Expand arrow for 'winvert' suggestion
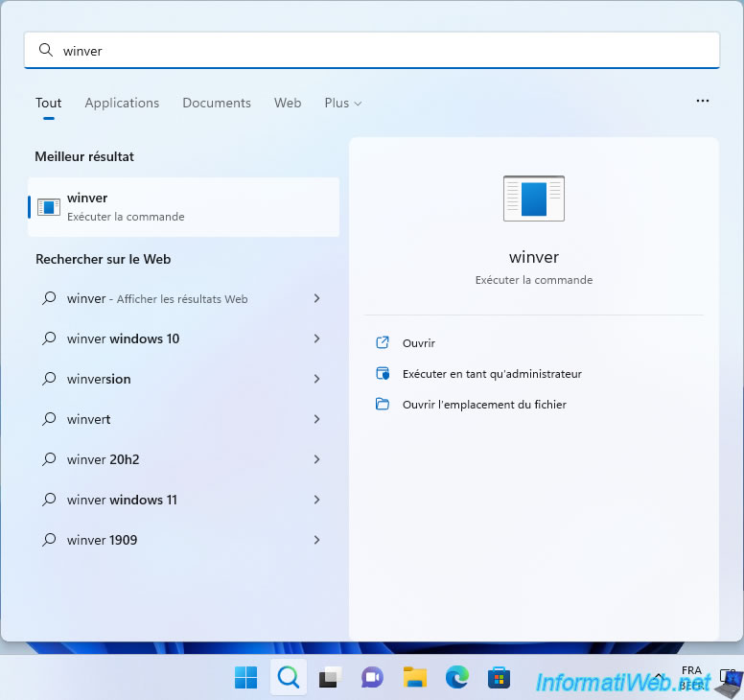Viewport: 744px width, 700px height. [317, 419]
